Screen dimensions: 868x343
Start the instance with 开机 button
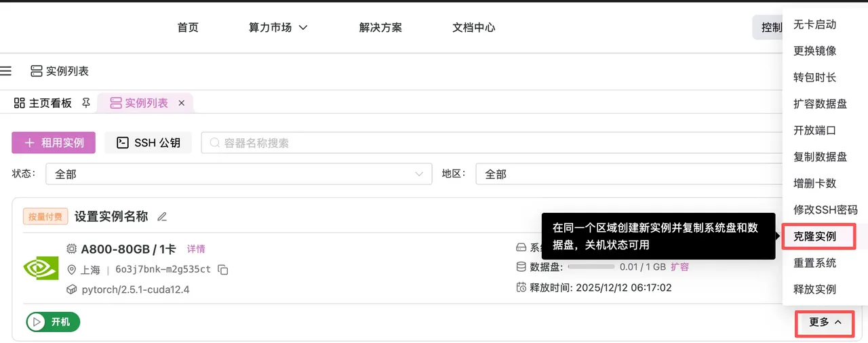tap(54, 322)
